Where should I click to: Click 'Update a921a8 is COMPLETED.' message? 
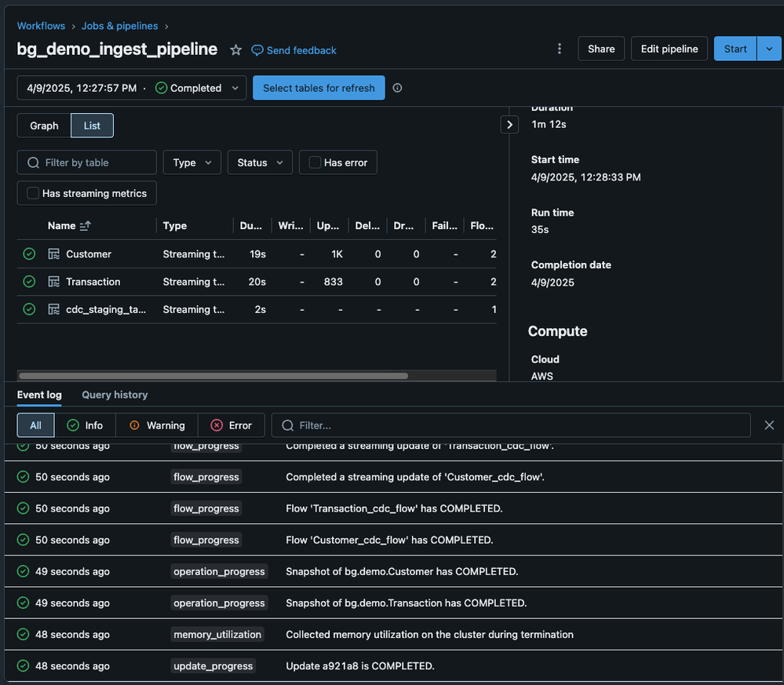pyautogui.click(x=360, y=666)
